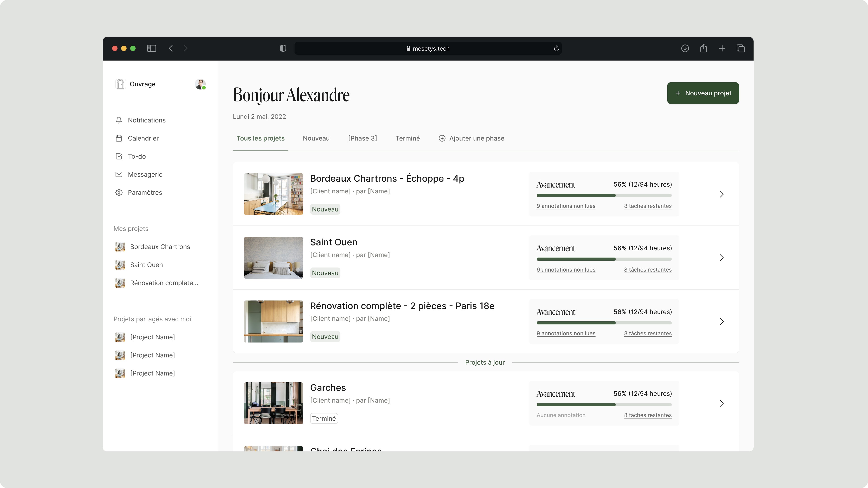Open the user avatar profile
The image size is (868, 488).
tap(200, 84)
